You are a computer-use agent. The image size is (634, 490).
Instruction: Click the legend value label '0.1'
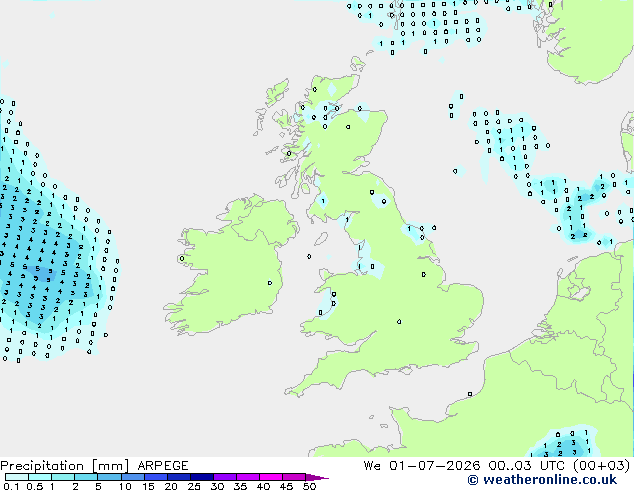coord(11,486)
